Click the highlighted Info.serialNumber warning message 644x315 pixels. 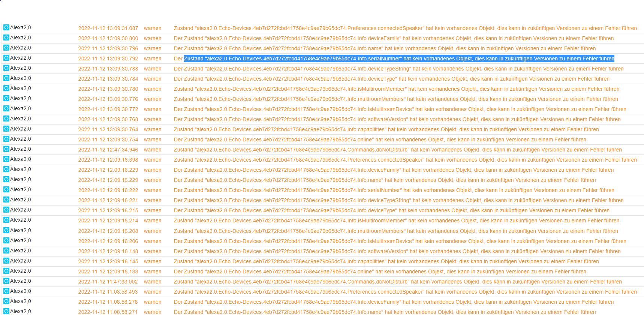pos(394,58)
